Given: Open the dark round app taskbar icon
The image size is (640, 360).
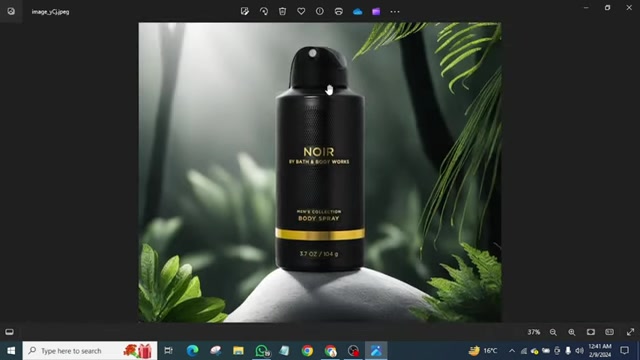Looking at the screenshot, I should pos(353,351).
